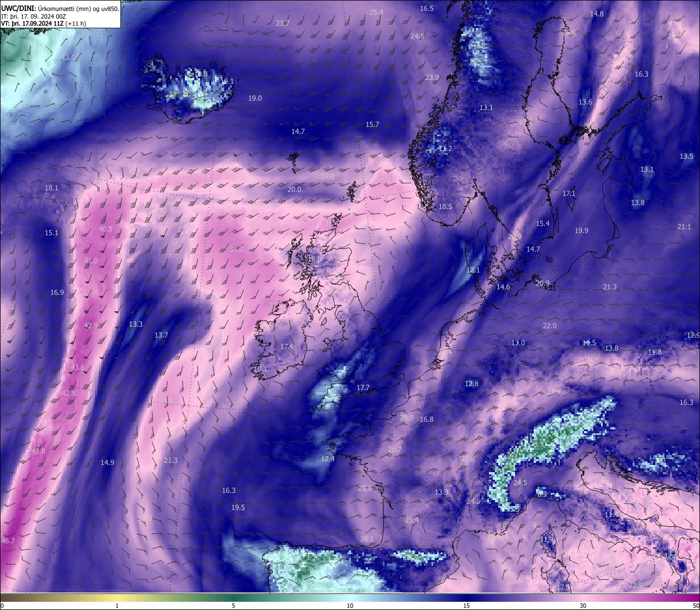This screenshot has width=700, height=610.
Task: Click the 14.6 value on the map
Action: coord(503,287)
